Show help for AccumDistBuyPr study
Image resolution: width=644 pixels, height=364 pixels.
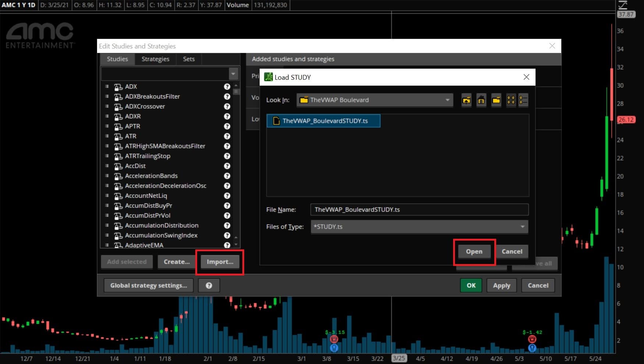click(227, 206)
